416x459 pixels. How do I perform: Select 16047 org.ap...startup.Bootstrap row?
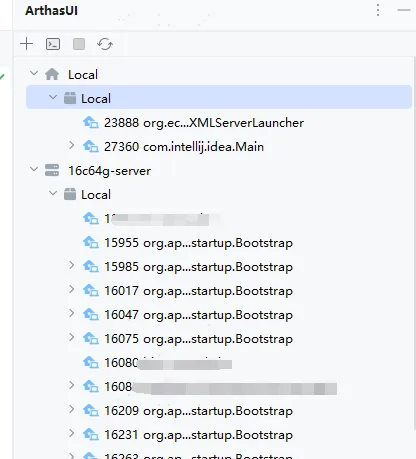pos(198,315)
